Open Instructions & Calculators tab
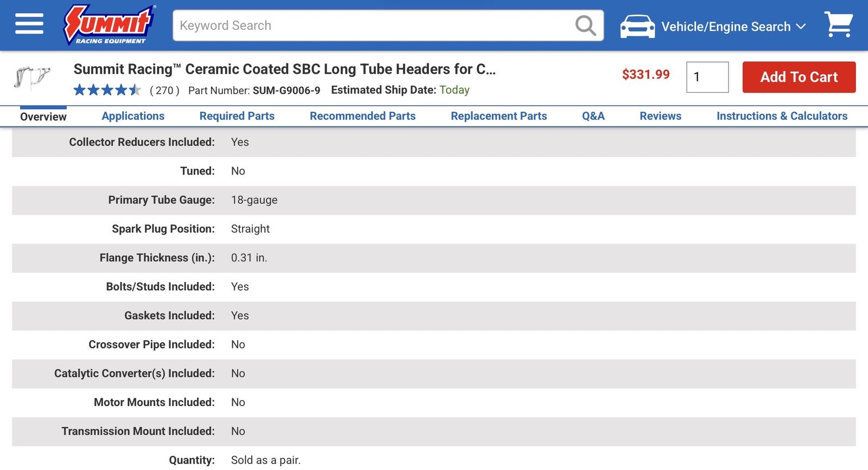Screen dimensions: 868x470 point(782,116)
